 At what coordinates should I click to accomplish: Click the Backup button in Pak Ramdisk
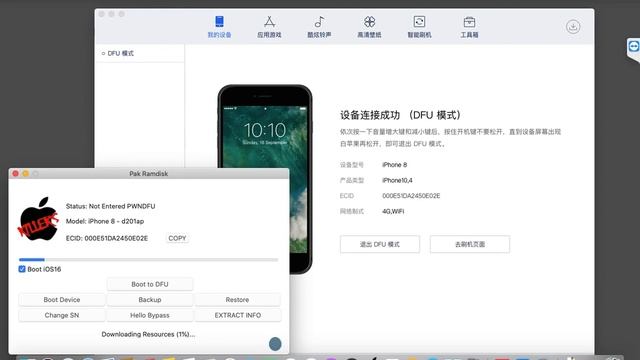[150, 300]
